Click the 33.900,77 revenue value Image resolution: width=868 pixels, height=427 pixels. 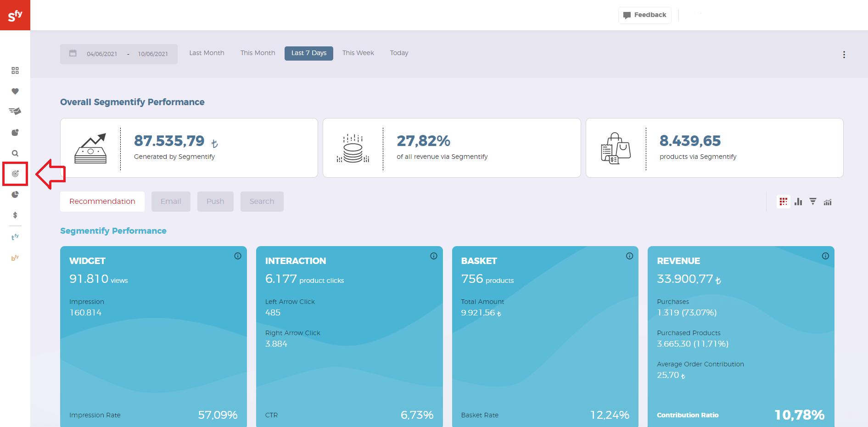(689, 279)
